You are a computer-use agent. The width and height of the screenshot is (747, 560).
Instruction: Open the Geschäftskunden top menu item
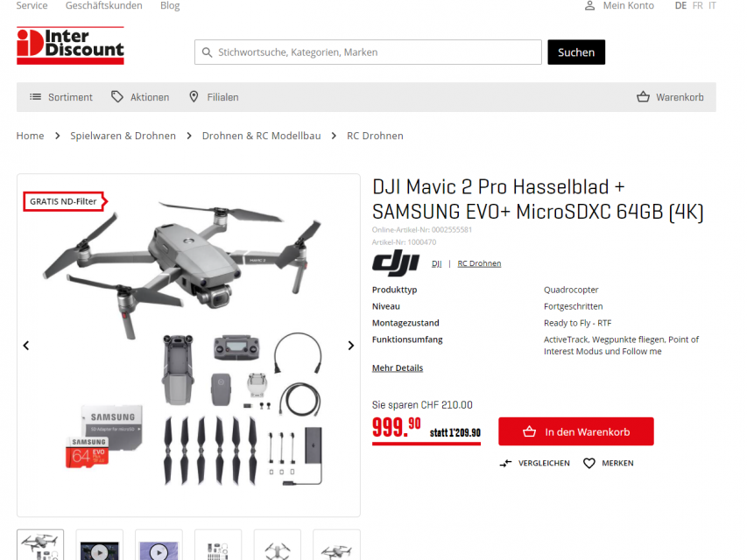(104, 6)
